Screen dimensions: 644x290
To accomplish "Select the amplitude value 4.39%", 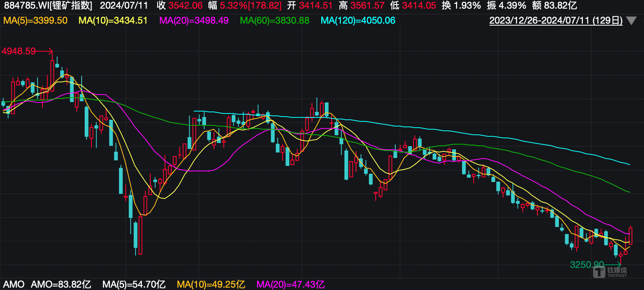I will point(512,6).
